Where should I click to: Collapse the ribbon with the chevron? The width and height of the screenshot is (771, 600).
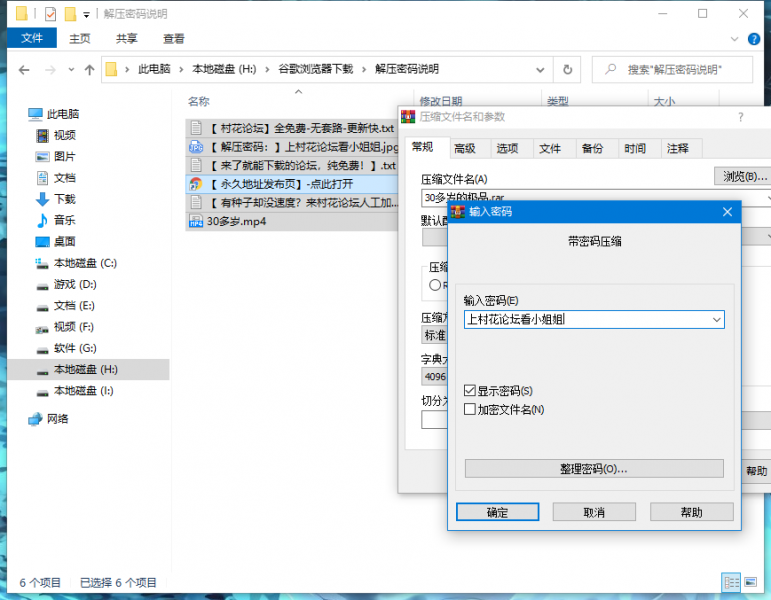(741, 39)
